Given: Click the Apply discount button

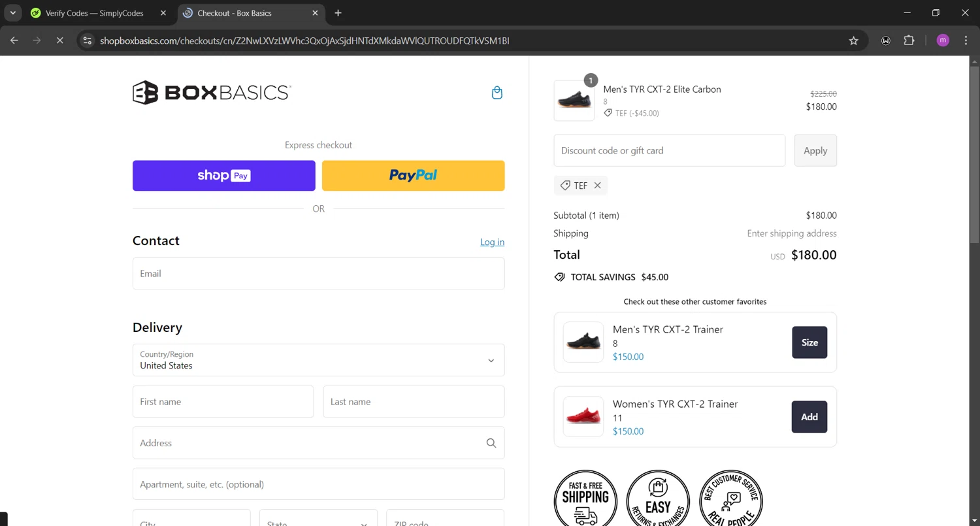Looking at the screenshot, I should 815,150.
